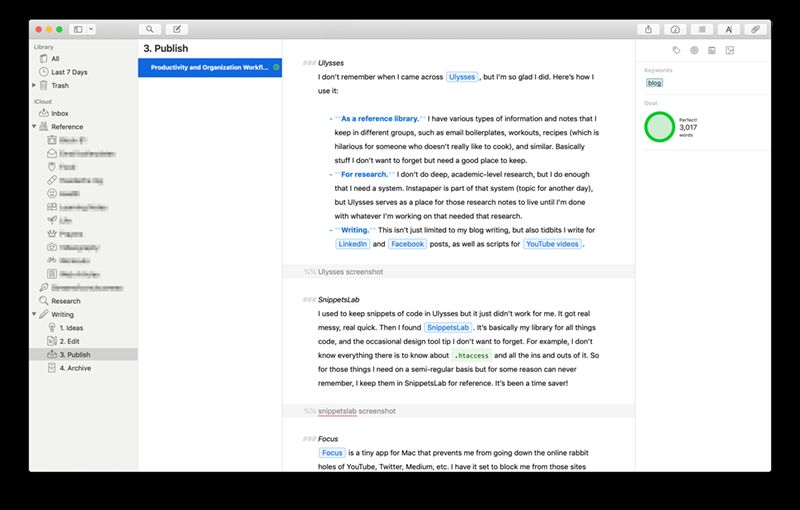
Task: Click the keyword tag icon in attachments panel
Action: tap(676, 49)
